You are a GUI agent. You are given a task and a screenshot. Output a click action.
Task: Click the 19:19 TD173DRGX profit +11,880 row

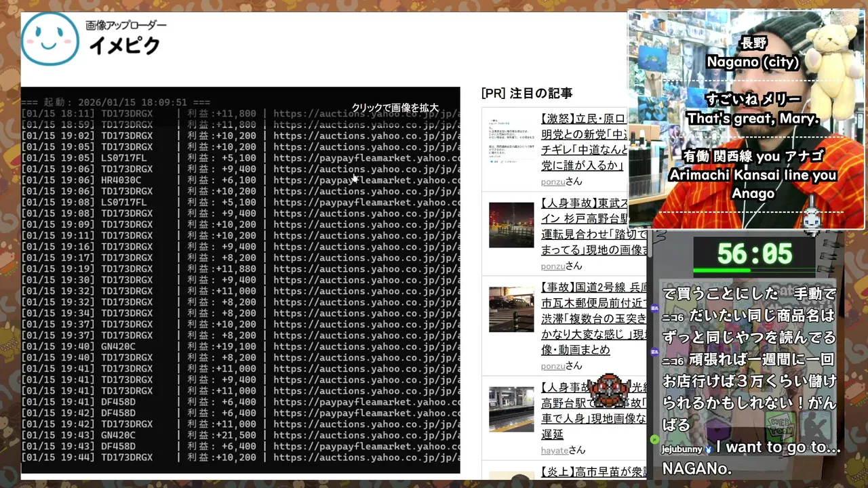(240, 269)
